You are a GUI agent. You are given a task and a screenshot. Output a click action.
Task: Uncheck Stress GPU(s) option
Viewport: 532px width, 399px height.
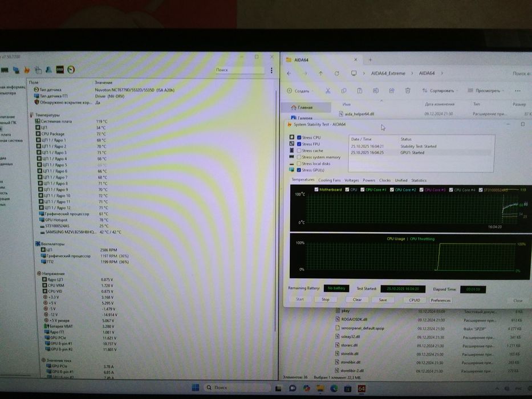click(299, 170)
